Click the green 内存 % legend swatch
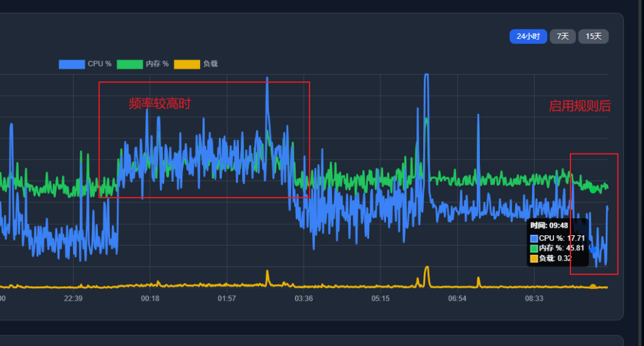The height and width of the screenshot is (346, 644). click(x=130, y=64)
